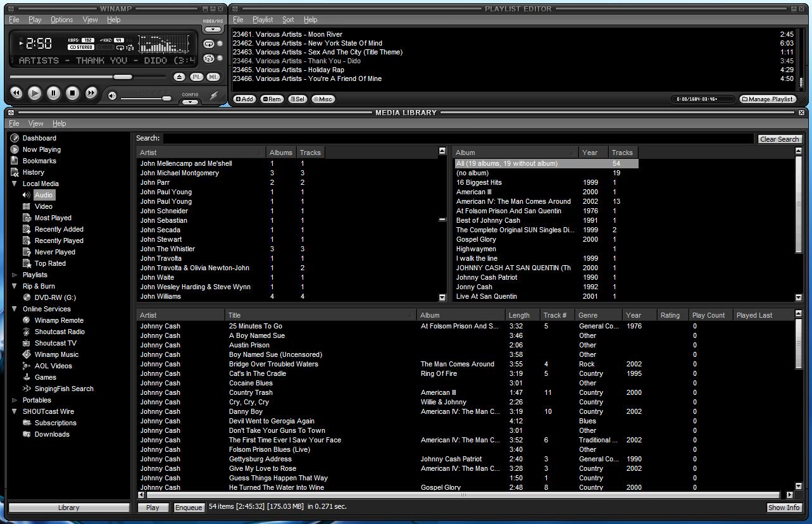Click the Add button in Playlist Editor

[x=244, y=99]
